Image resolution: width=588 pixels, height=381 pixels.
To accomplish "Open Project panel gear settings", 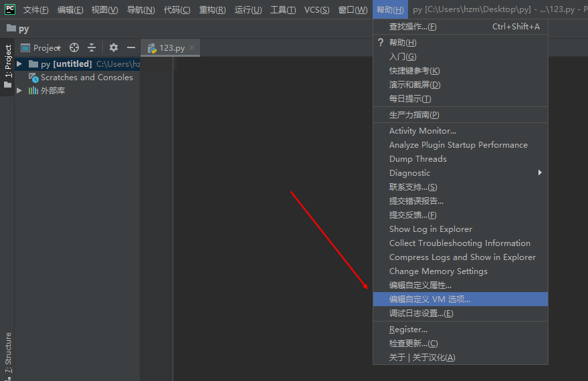I will (x=114, y=47).
